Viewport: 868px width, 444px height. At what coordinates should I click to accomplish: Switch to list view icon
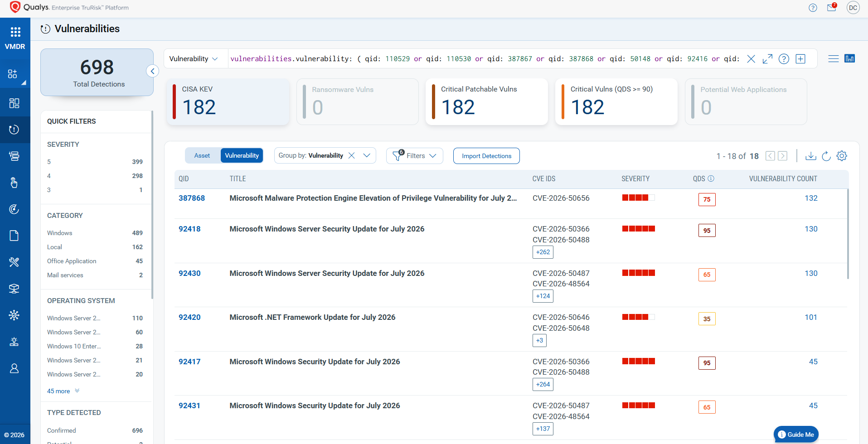[833, 59]
